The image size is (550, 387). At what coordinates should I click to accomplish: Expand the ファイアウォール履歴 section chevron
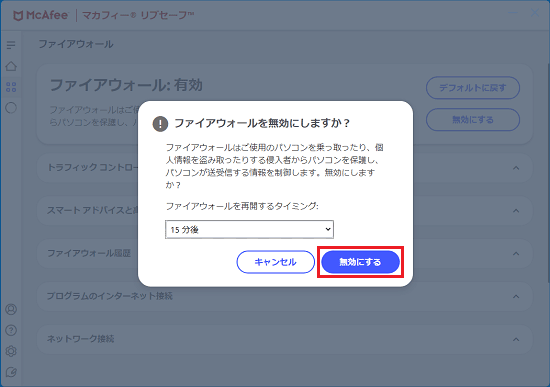click(516, 254)
